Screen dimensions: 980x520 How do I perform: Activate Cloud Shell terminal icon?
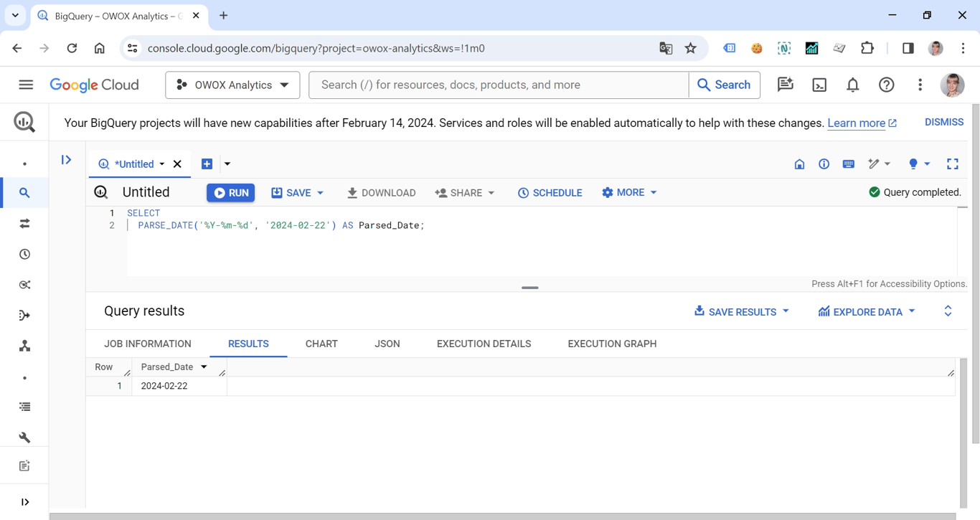819,85
